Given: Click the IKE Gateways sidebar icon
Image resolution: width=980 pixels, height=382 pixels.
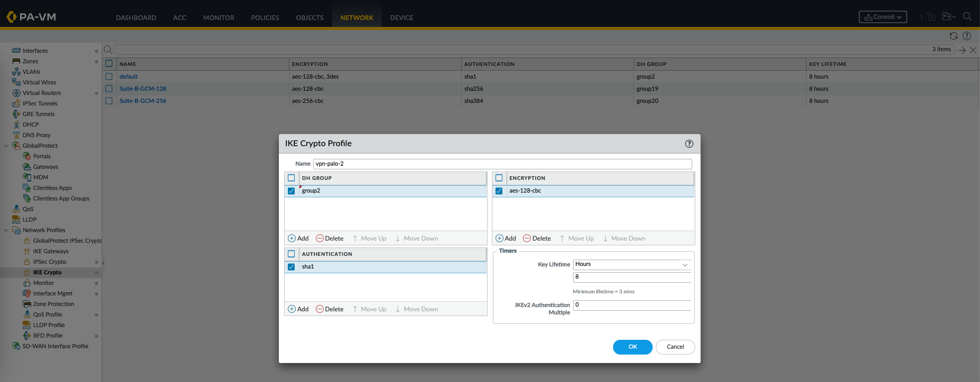Looking at the screenshot, I should tap(27, 251).
